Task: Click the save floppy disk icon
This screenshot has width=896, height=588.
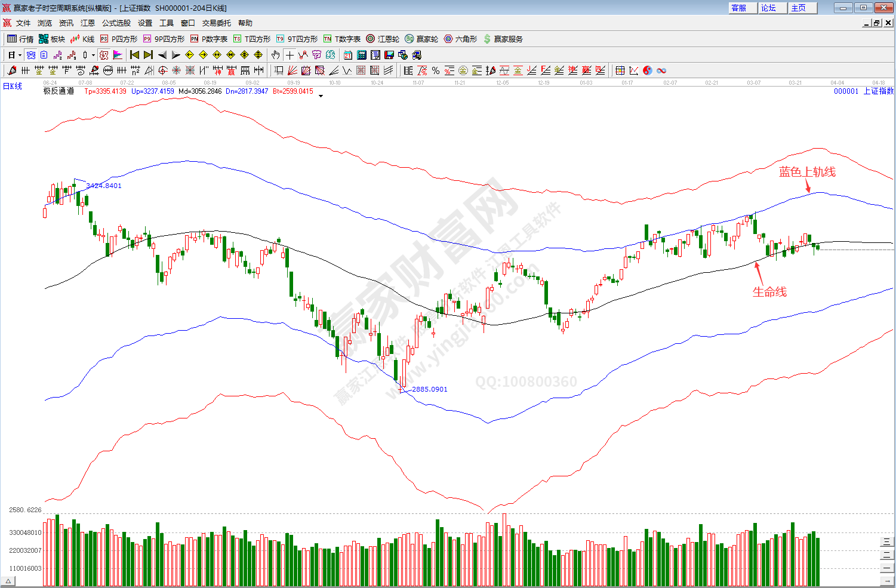Action: coord(389,55)
